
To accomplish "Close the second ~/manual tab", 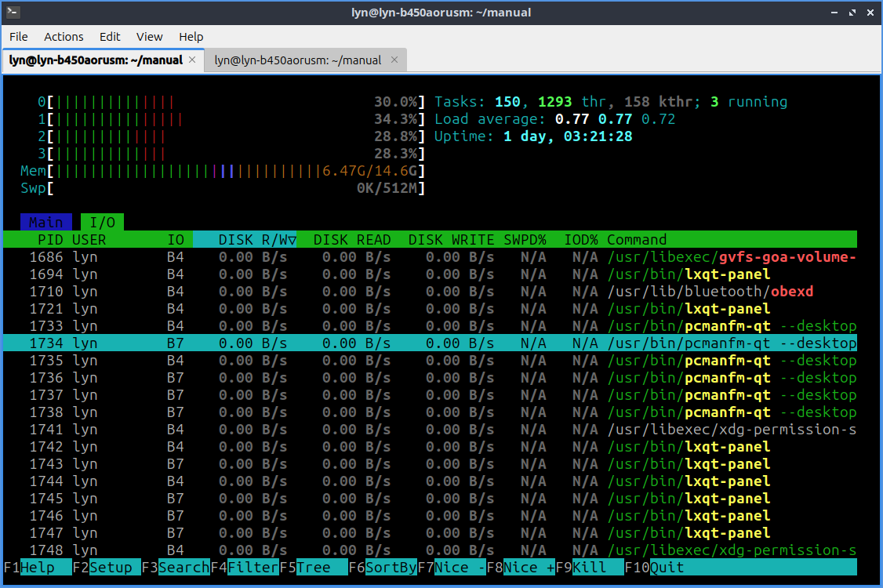I will tap(394, 60).
